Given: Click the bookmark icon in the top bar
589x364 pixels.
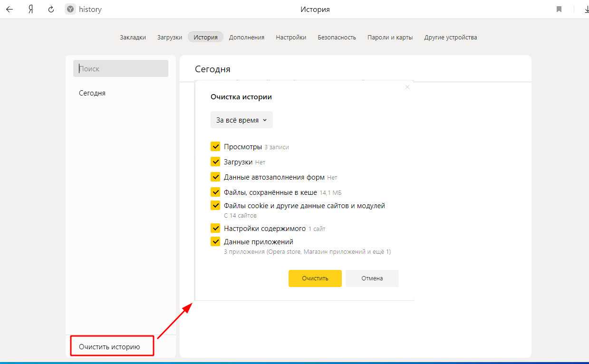Looking at the screenshot, I should pyautogui.click(x=559, y=10).
